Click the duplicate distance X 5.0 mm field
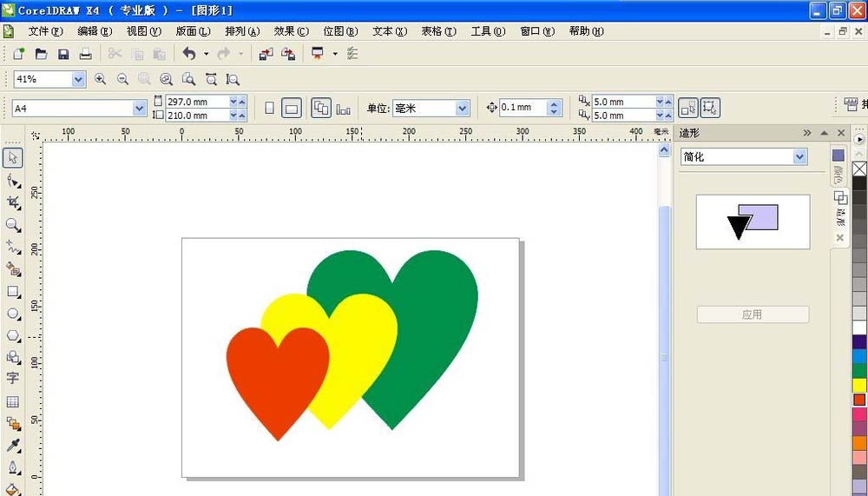Image resolution: width=868 pixels, height=496 pixels. [x=624, y=102]
